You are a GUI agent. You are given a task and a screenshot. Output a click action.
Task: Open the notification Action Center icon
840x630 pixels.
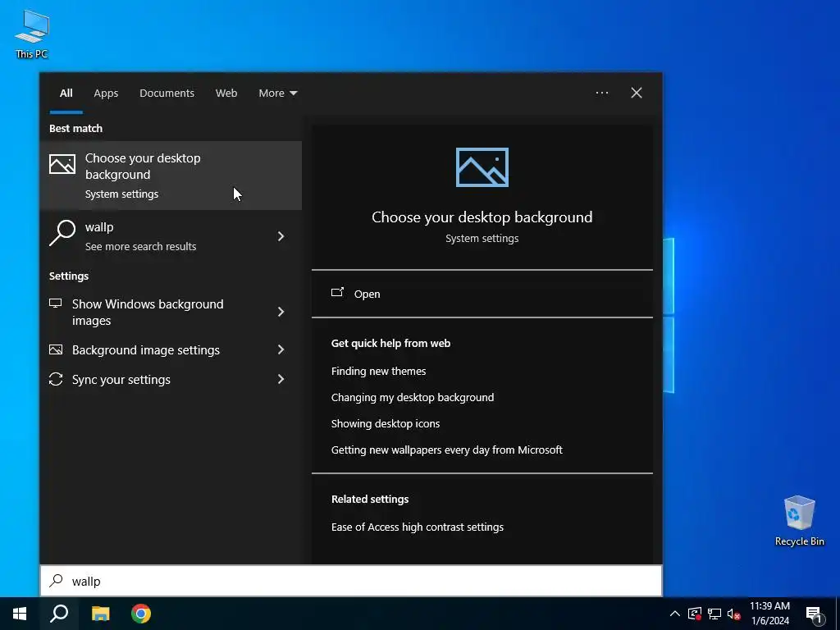[813, 614]
